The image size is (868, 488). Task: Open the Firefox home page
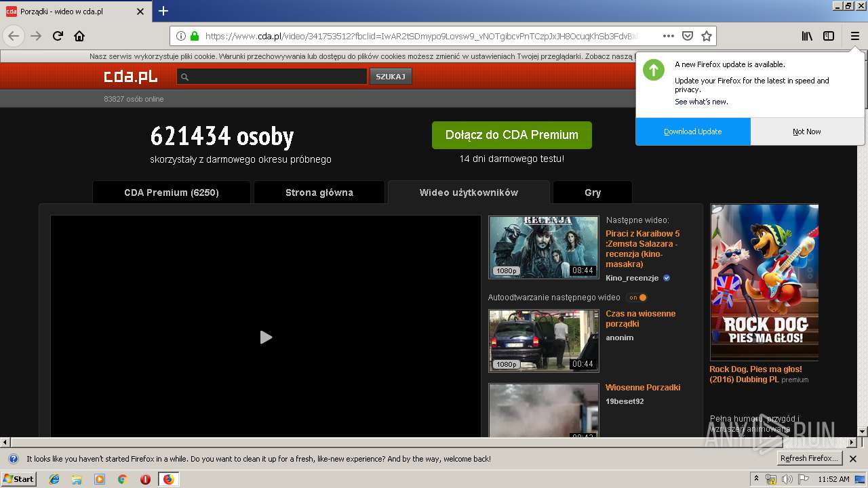pyautogui.click(x=79, y=36)
